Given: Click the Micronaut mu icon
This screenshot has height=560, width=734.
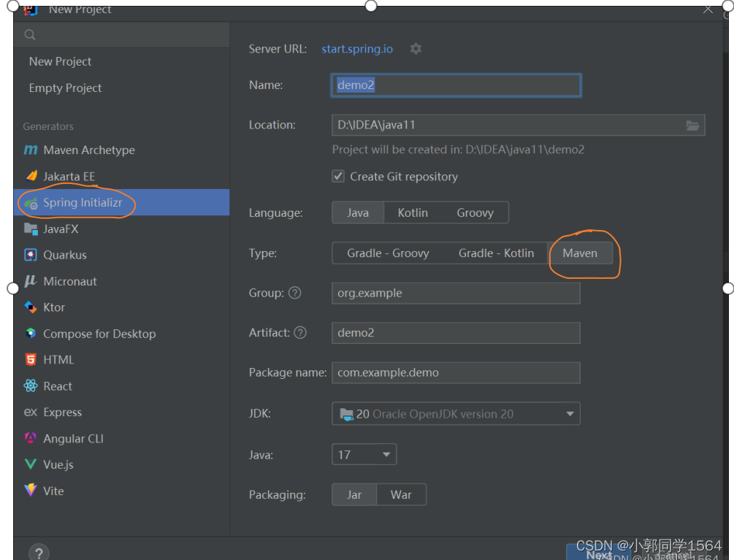Looking at the screenshot, I should coord(31,280).
